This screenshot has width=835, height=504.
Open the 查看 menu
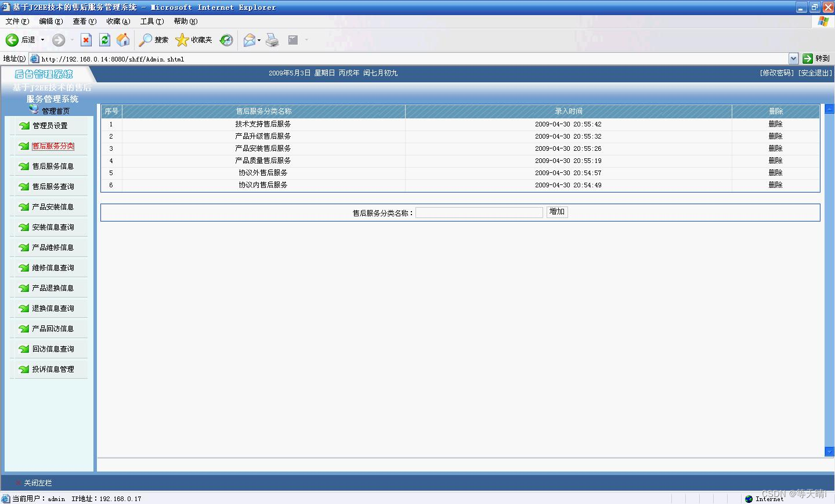point(84,21)
